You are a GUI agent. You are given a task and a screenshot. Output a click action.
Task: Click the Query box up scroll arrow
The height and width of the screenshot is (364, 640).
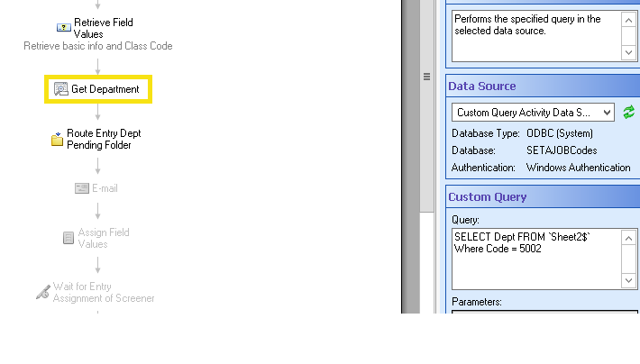(x=628, y=239)
